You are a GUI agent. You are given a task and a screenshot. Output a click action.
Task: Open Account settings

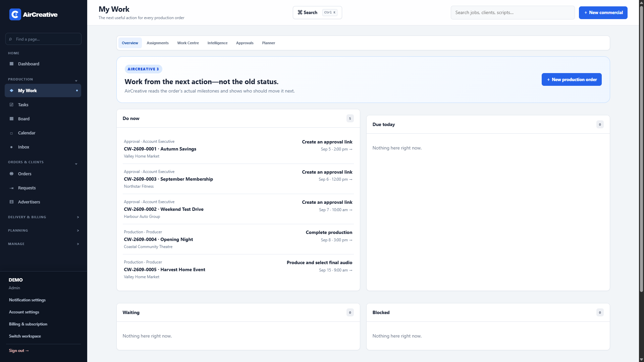click(24, 312)
